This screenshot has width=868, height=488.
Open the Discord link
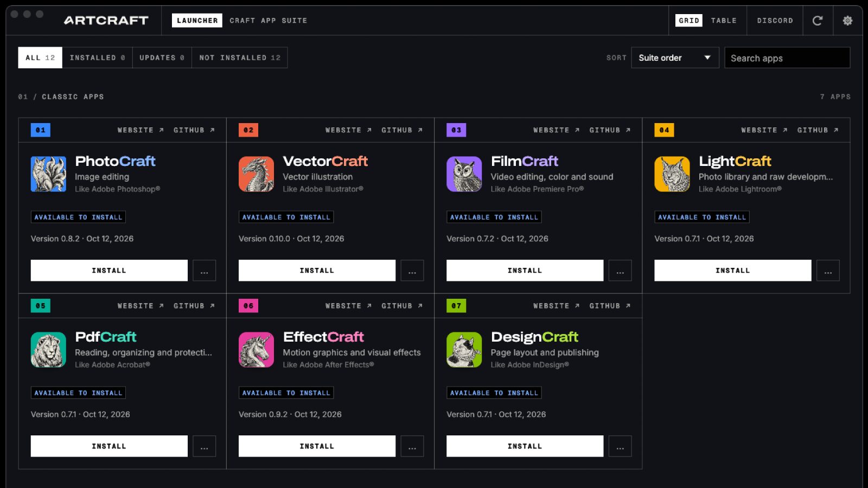pos(775,21)
